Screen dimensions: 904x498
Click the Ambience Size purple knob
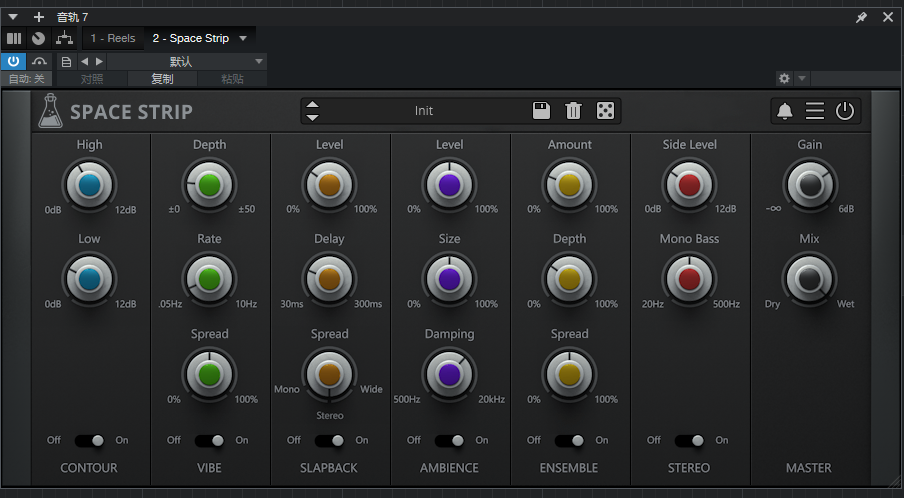pos(449,280)
